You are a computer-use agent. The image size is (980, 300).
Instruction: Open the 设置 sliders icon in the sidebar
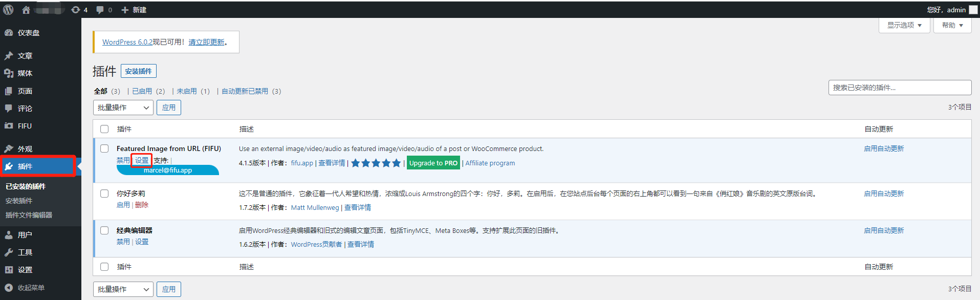9,270
